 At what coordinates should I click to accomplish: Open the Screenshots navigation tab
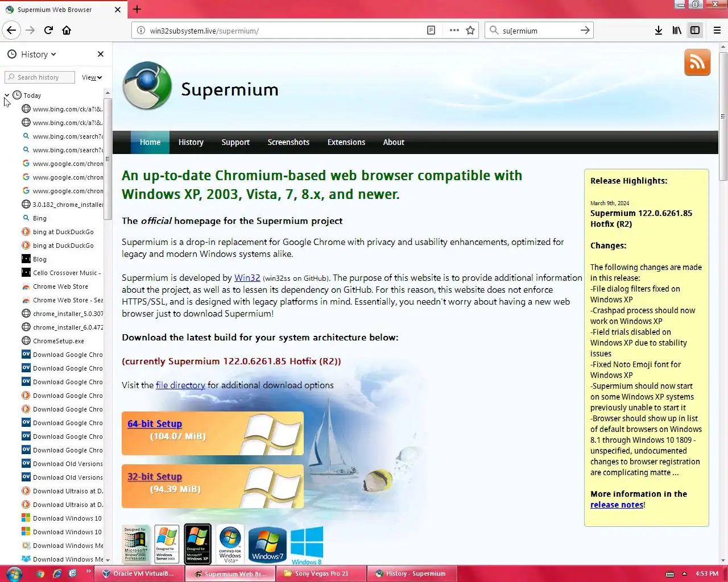point(288,142)
